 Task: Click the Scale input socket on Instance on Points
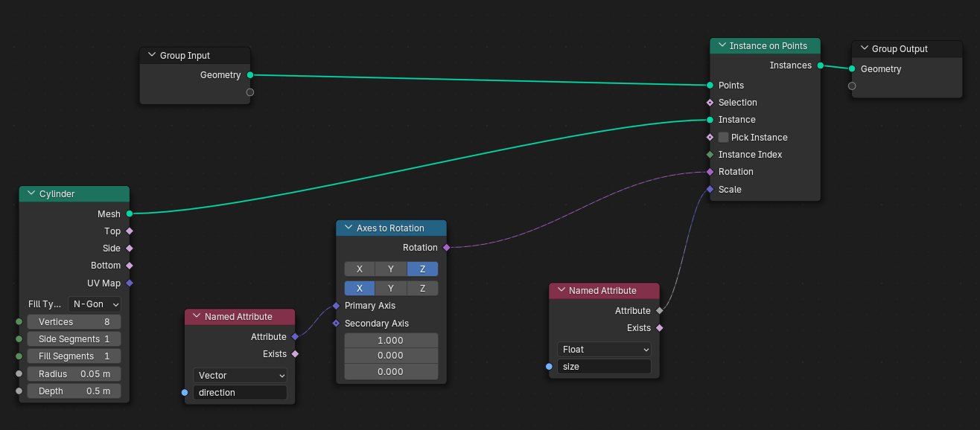(x=710, y=190)
